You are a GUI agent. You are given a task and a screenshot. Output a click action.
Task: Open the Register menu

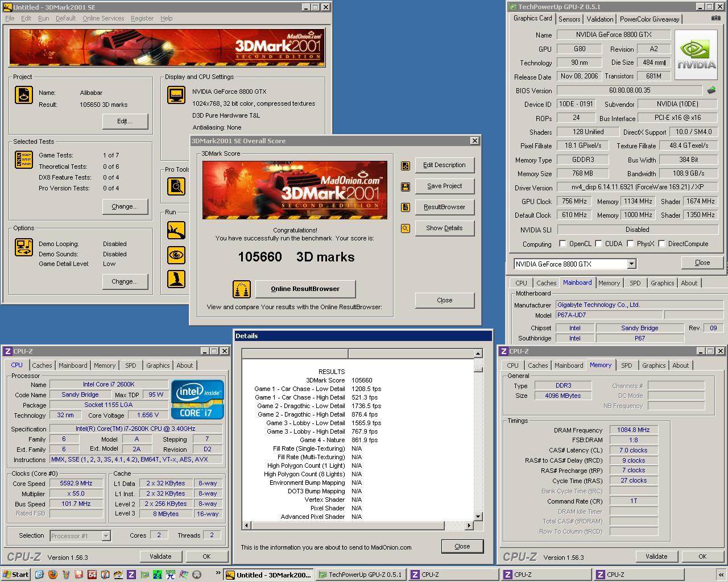[x=142, y=18]
